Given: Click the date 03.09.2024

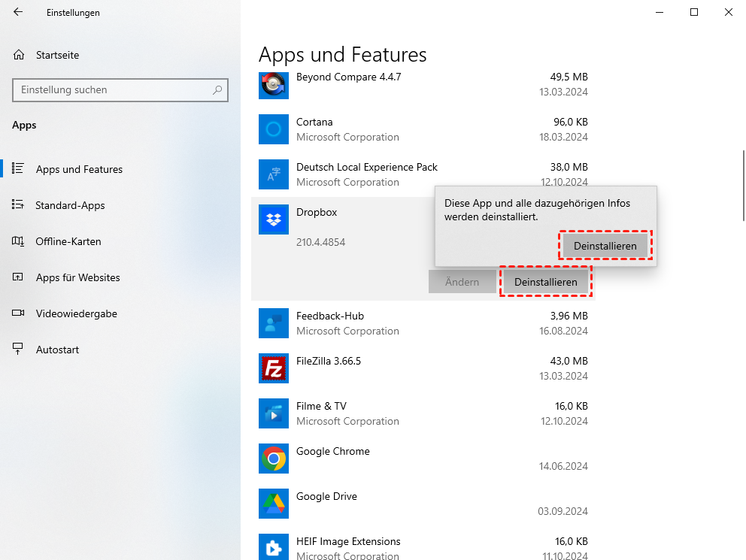Looking at the screenshot, I should click(x=563, y=511).
